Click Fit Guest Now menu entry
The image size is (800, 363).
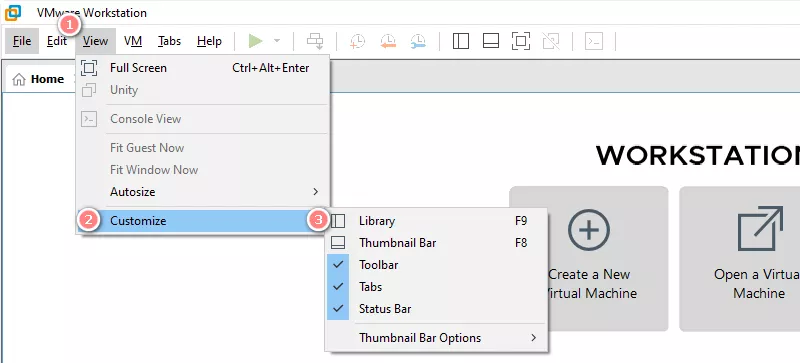[x=203, y=148]
